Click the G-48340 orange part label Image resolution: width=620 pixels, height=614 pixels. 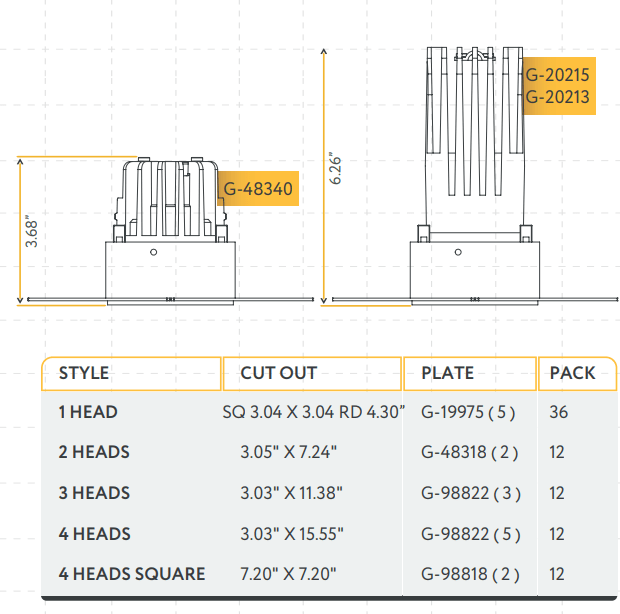coord(257,187)
